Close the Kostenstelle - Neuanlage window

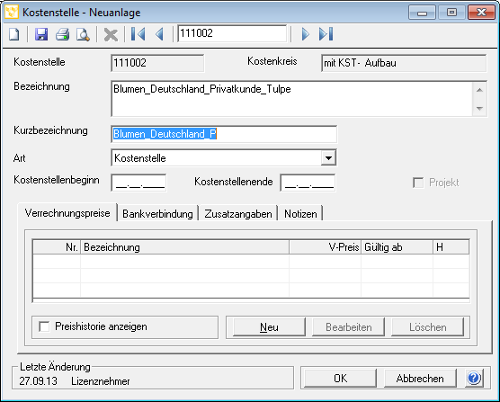481,13
